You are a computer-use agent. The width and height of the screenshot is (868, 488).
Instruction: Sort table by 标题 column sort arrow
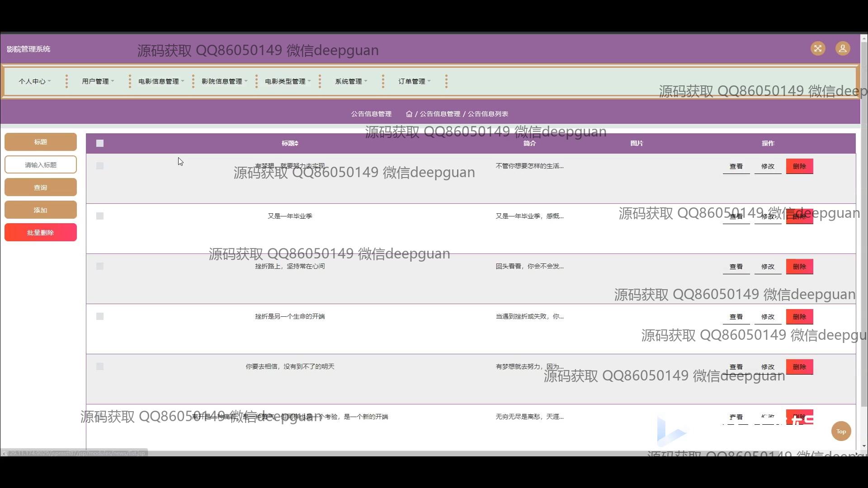tap(296, 143)
